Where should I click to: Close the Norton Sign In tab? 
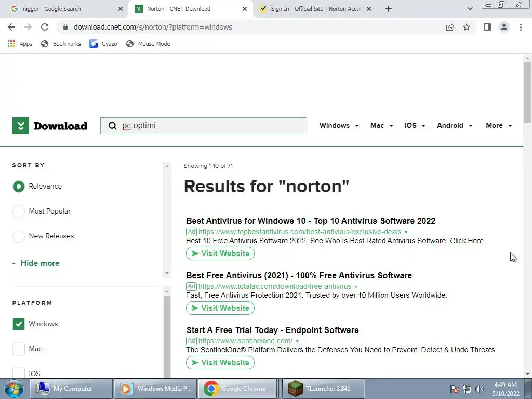(x=369, y=9)
